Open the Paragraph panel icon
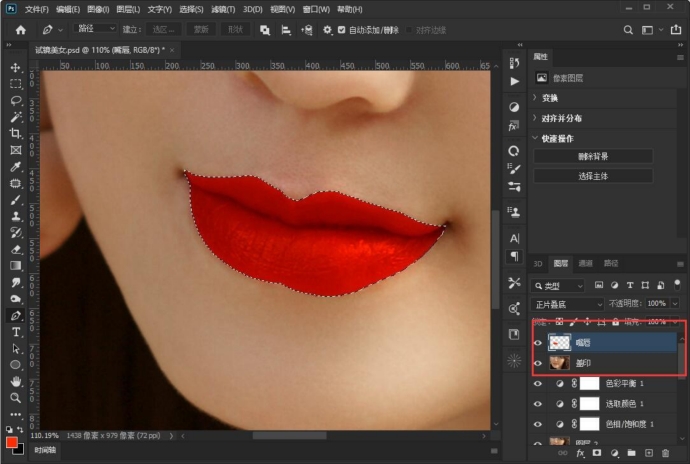Viewport: 690px width, 464px height. click(514, 256)
